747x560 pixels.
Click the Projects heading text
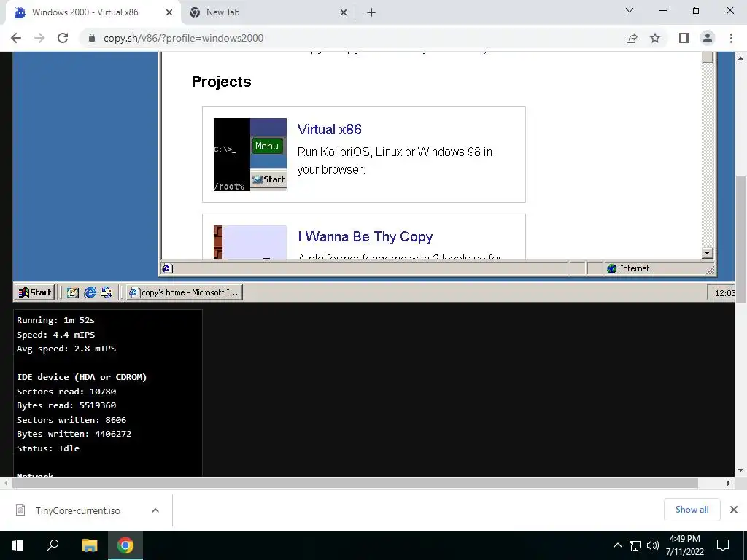[222, 82]
